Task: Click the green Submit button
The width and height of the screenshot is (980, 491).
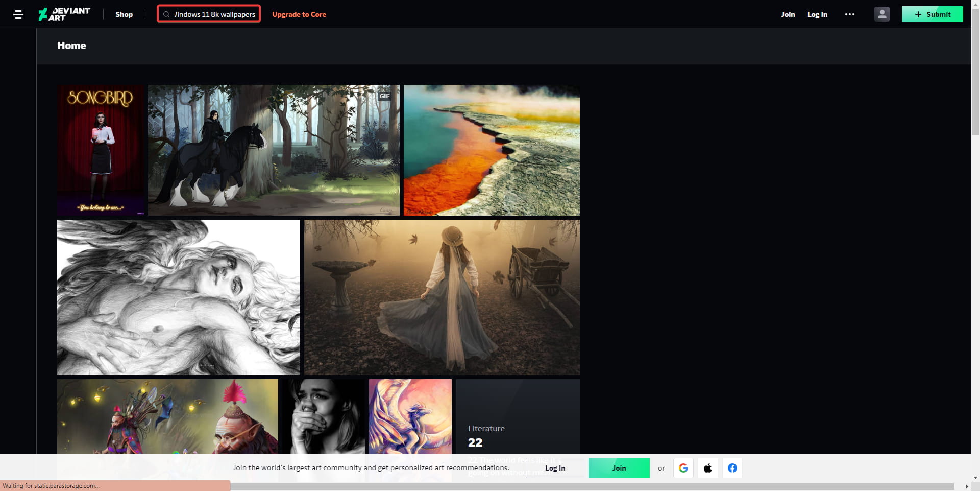Action: click(x=933, y=14)
